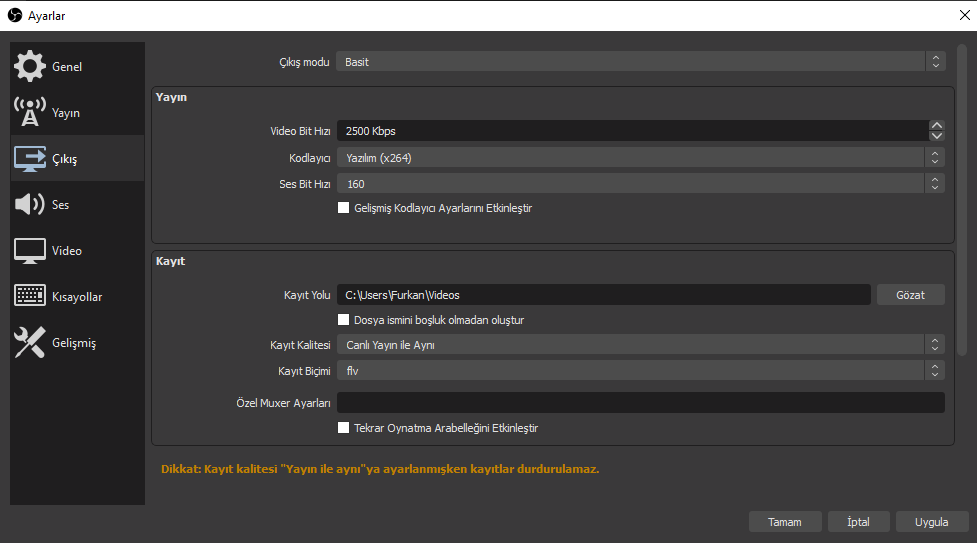Click the Ses speaker icon
The height and width of the screenshot is (543, 977).
point(29,204)
